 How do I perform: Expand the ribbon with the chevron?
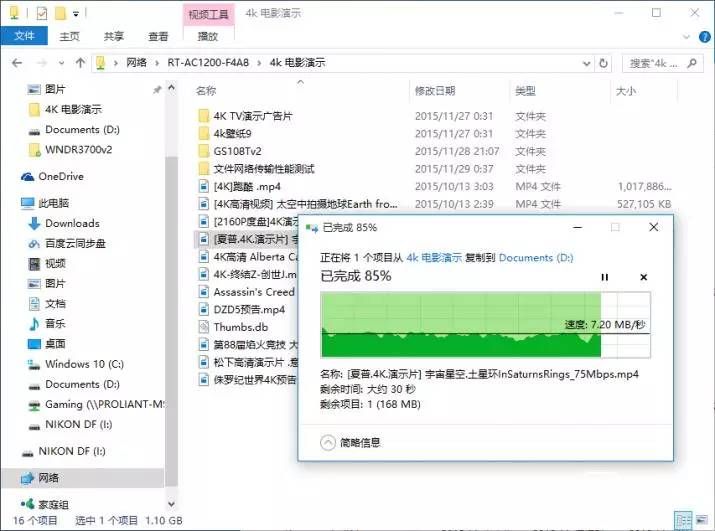pos(686,36)
